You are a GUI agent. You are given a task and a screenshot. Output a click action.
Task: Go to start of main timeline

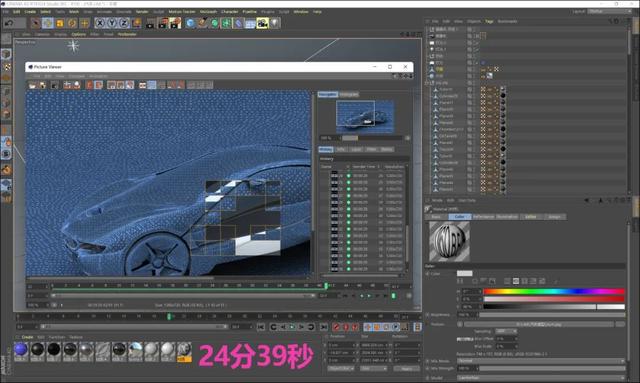point(261,327)
